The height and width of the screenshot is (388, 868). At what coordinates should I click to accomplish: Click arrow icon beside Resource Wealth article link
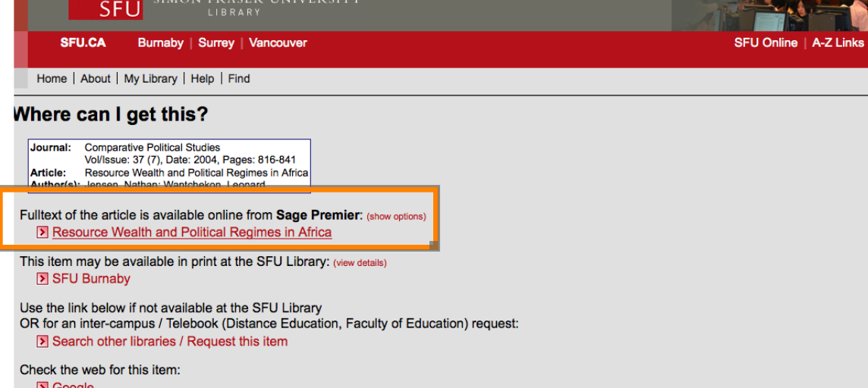click(x=42, y=233)
